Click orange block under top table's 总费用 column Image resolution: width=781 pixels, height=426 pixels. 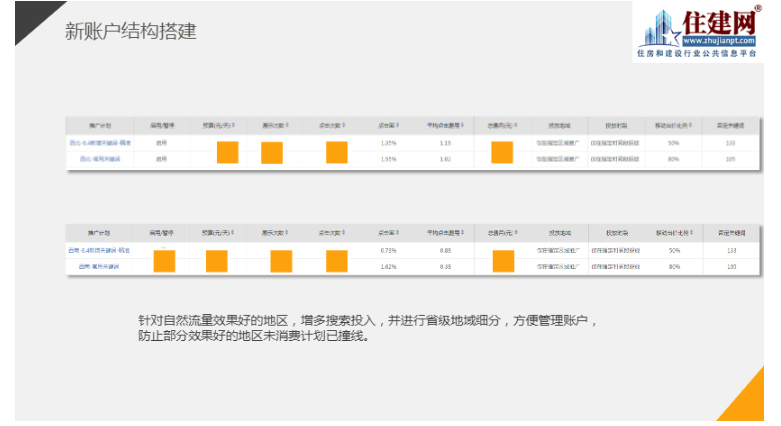click(x=502, y=152)
